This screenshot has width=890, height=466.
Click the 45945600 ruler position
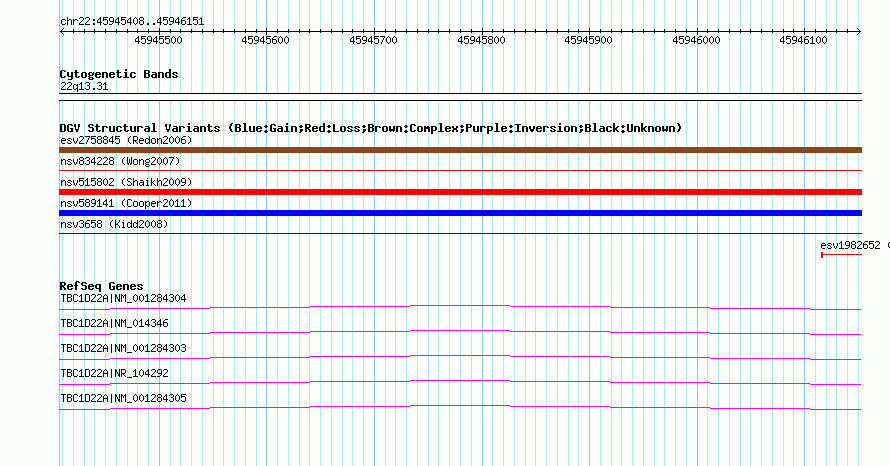(x=266, y=40)
